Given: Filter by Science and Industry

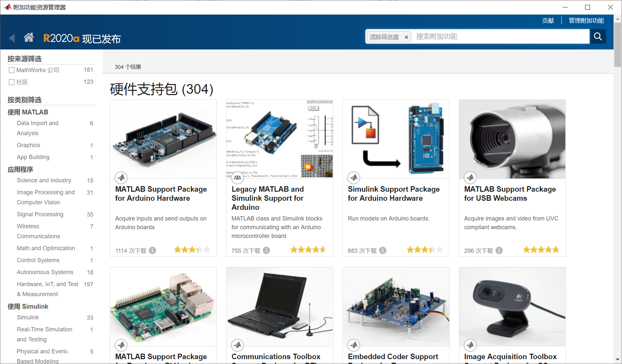Looking at the screenshot, I should pyautogui.click(x=44, y=180).
